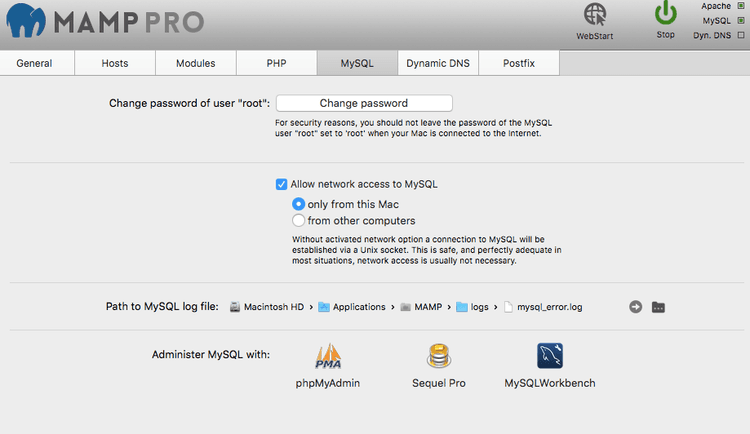The height and width of the screenshot is (434, 750).
Task: Click 'Change password of user "root":' label
Action: (x=189, y=103)
